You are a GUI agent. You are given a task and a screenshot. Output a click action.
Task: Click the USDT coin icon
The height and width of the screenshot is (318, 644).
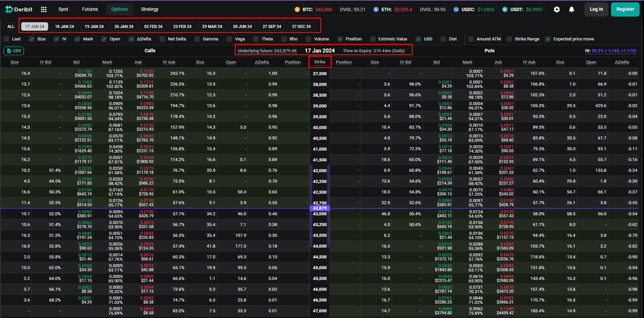click(505, 9)
